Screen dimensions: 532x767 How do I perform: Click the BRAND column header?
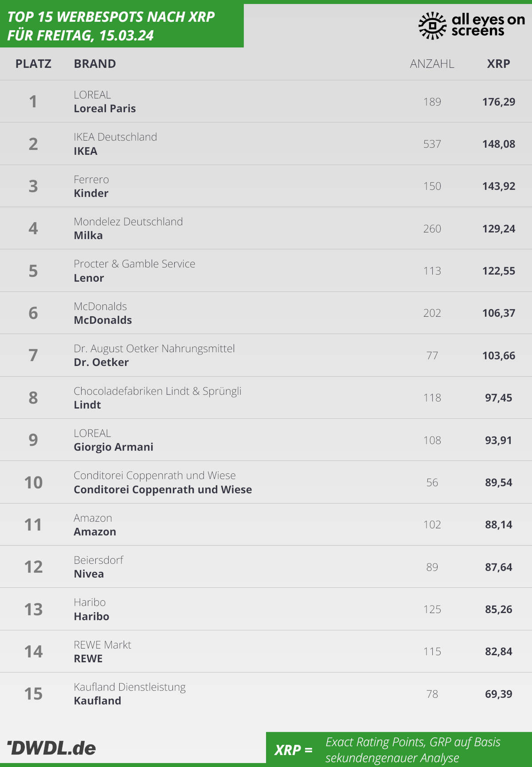pyautogui.click(x=95, y=64)
